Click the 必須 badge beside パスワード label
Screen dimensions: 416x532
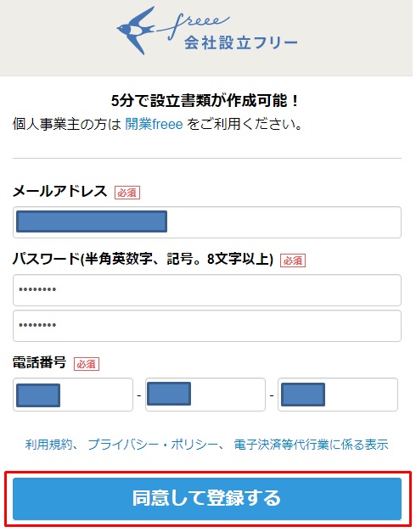point(293,260)
